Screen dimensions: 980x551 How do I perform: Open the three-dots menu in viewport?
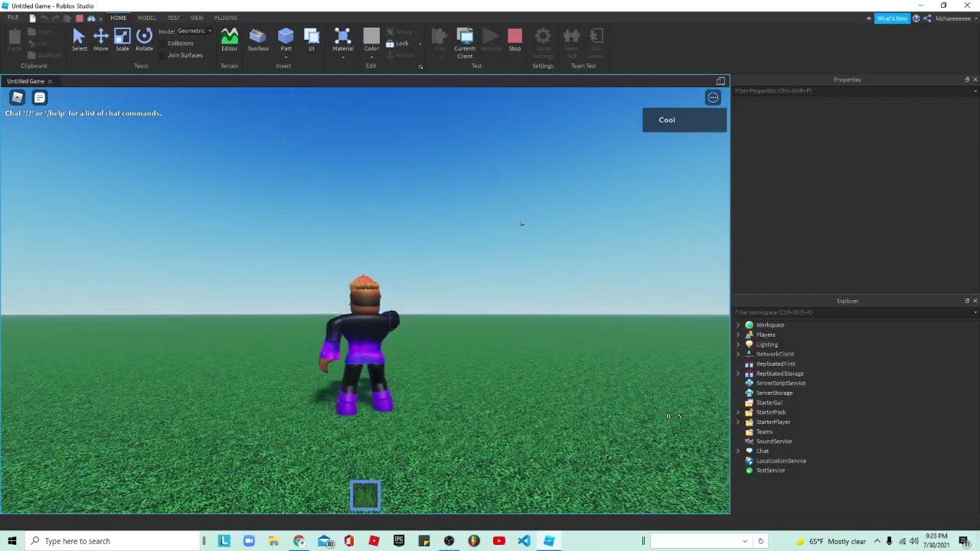(x=713, y=97)
